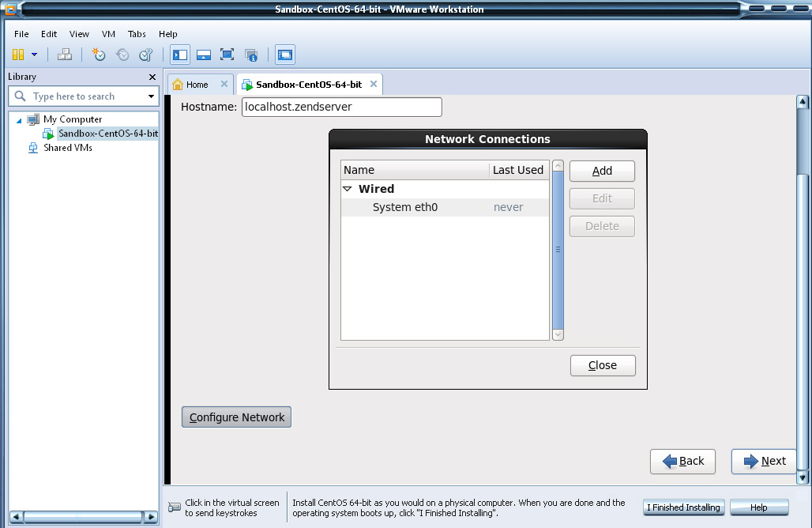This screenshot has height=528, width=812.
Task: Click I Finished Installing button
Action: [x=683, y=507]
